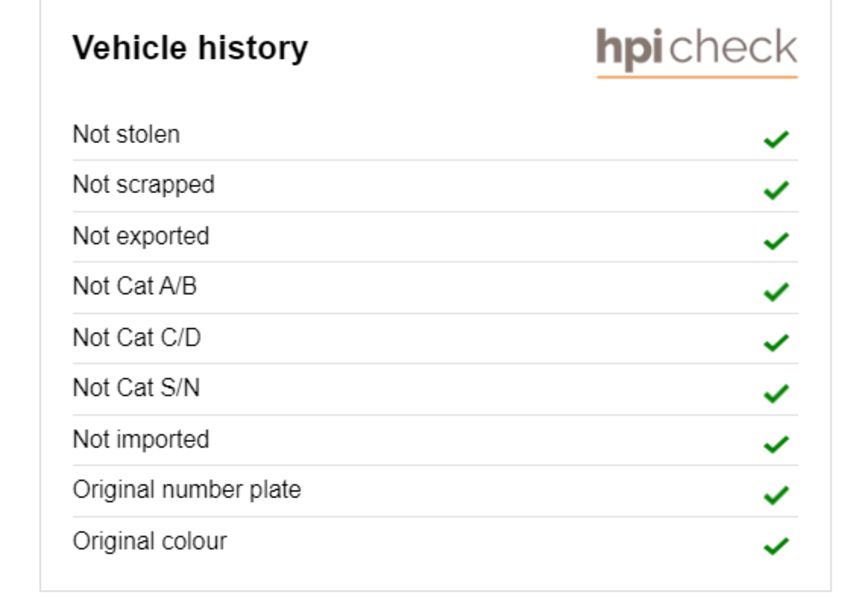Click the hpi check logo
The width and height of the screenshot is (850, 598).
pos(697,53)
